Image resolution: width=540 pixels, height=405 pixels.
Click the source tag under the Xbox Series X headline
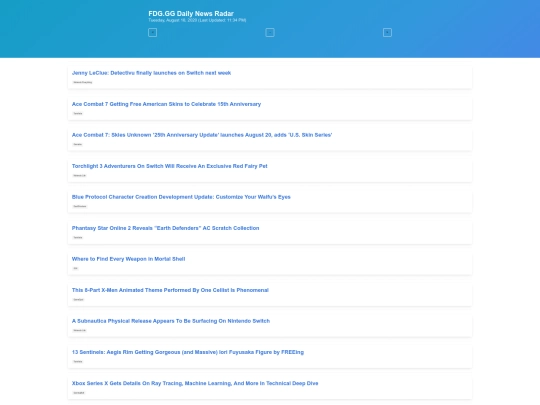(79, 393)
